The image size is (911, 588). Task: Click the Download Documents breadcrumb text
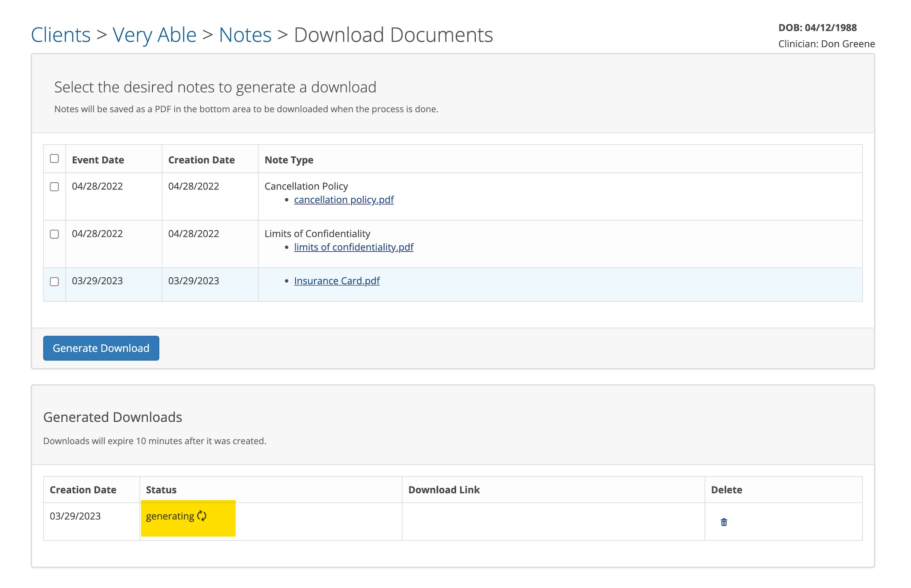(x=393, y=35)
